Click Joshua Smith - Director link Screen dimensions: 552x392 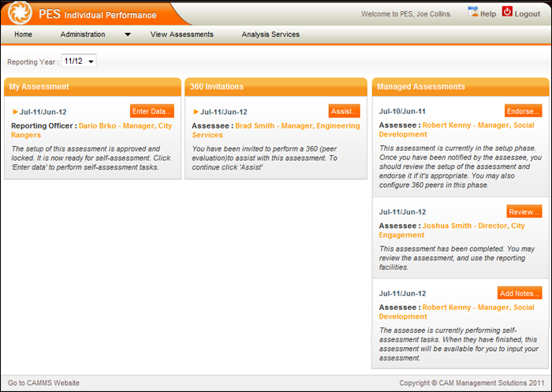click(473, 226)
